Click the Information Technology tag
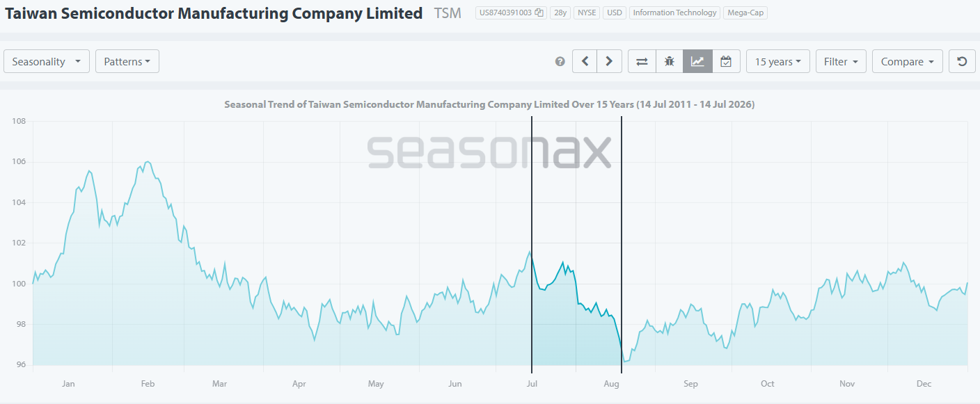The height and width of the screenshot is (404, 980). click(674, 13)
